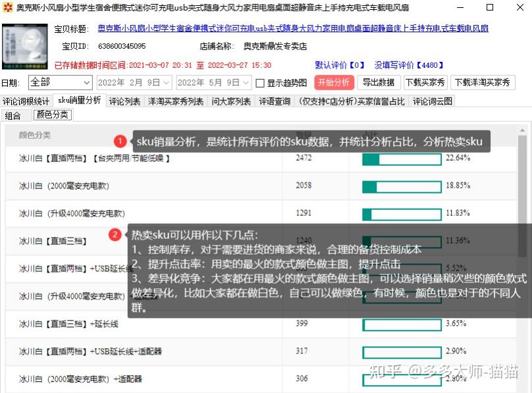This screenshot has width=532, height=393.
Task: Switch to the 评论词根统计 tab
Action: point(26,101)
